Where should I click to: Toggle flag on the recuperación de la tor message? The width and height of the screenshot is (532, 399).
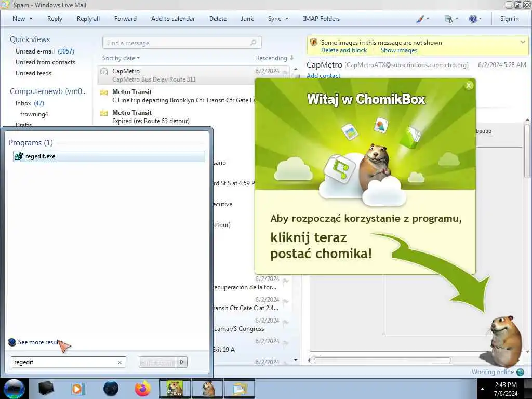pos(286,281)
